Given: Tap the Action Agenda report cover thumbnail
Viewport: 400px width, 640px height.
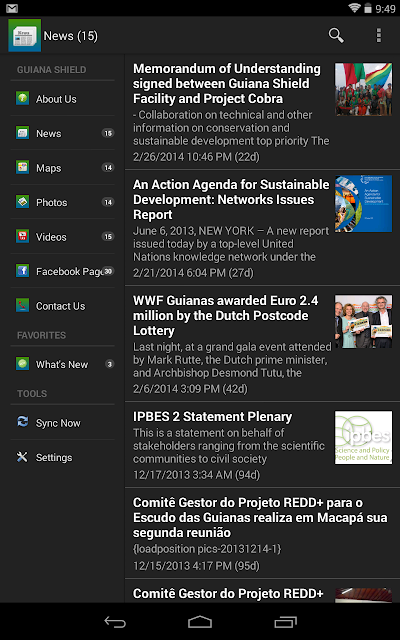Looking at the screenshot, I should click(x=363, y=203).
